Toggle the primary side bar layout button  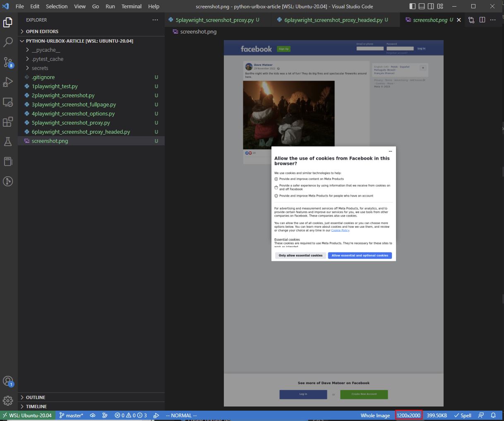click(x=412, y=6)
